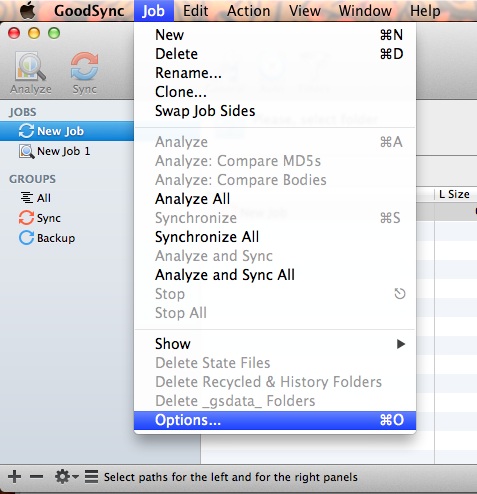The height and width of the screenshot is (494, 477).
Task: Select the All group icon
Action: 26,198
